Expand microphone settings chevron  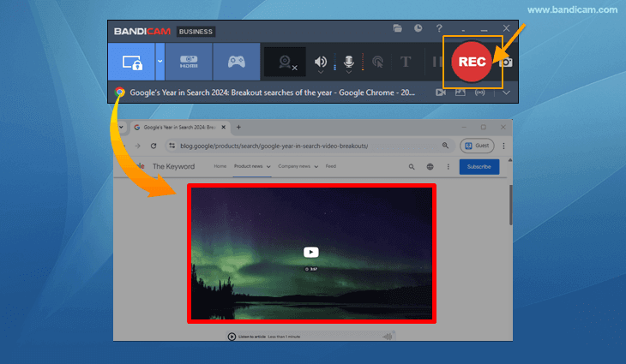pos(348,73)
